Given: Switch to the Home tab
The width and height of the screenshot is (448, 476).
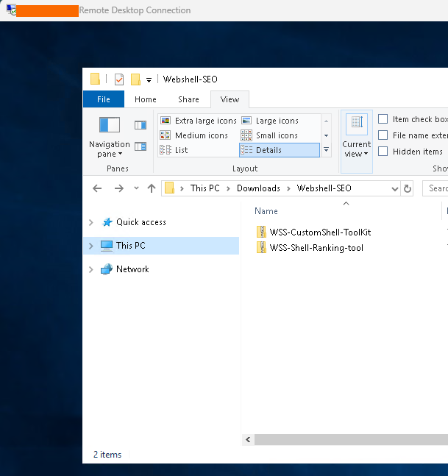Looking at the screenshot, I should click(x=146, y=99).
